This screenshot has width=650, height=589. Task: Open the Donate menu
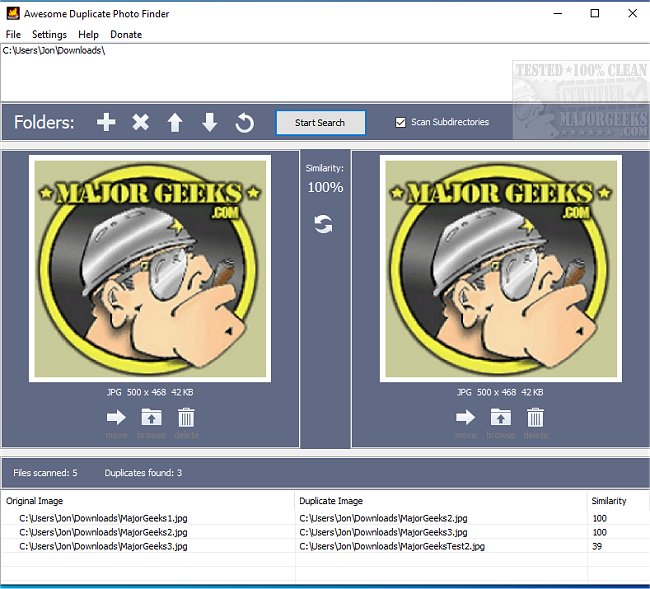pyautogui.click(x=126, y=34)
